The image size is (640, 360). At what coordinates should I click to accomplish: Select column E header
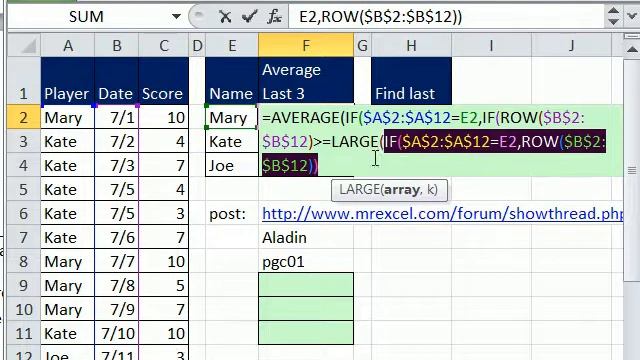click(x=232, y=46)
